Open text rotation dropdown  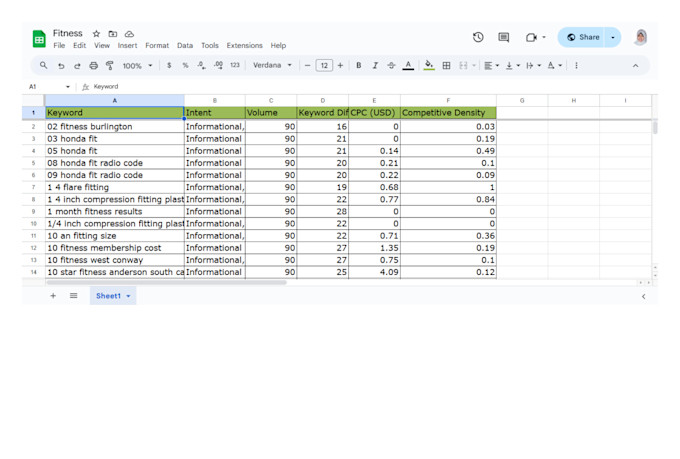tap(554, 66)
